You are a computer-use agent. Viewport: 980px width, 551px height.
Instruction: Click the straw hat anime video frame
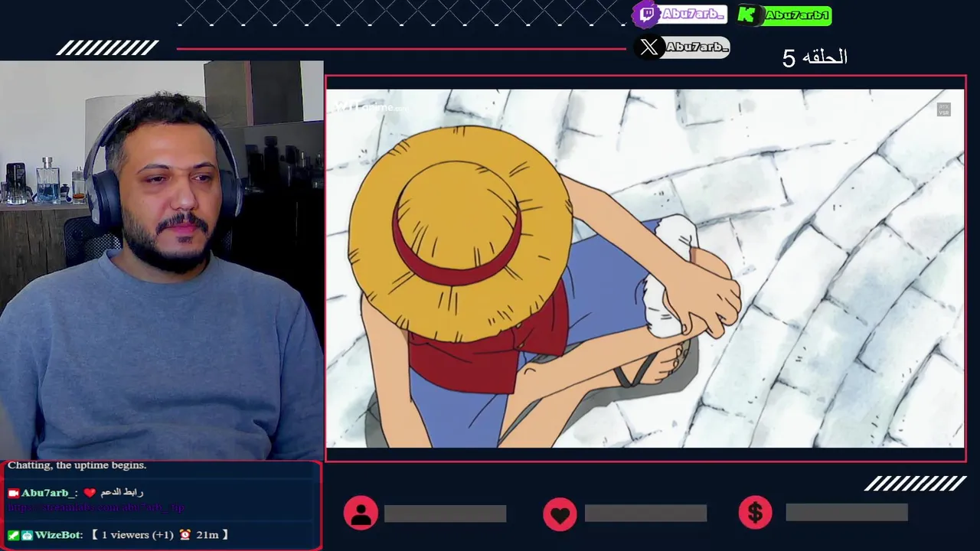point(645,269)
